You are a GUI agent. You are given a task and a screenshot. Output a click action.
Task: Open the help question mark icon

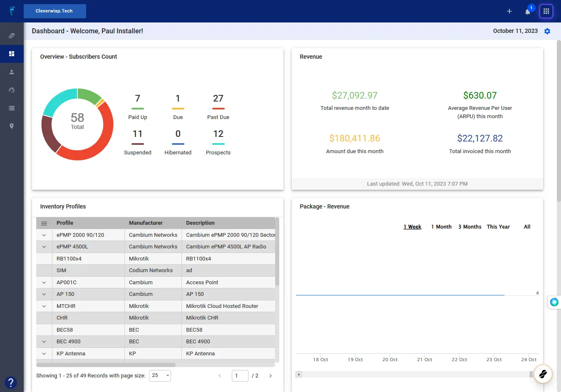click(10, 382)
